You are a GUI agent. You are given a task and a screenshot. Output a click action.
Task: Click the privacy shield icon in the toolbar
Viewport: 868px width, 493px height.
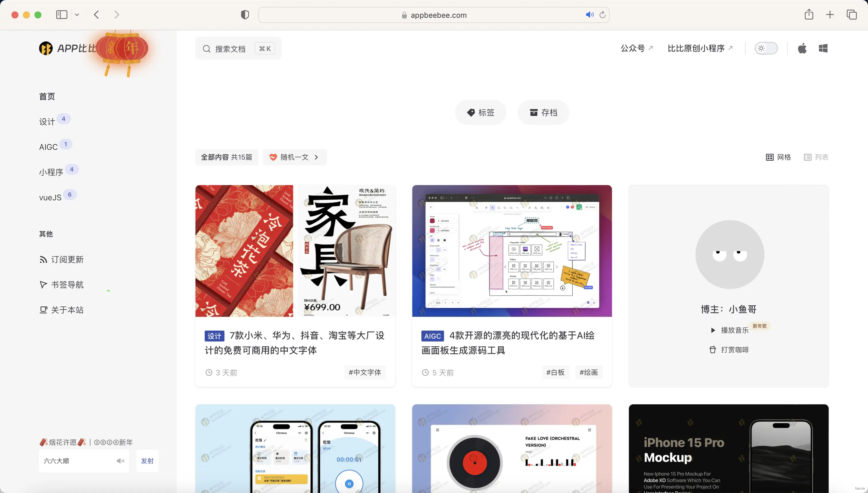point(245,15)
